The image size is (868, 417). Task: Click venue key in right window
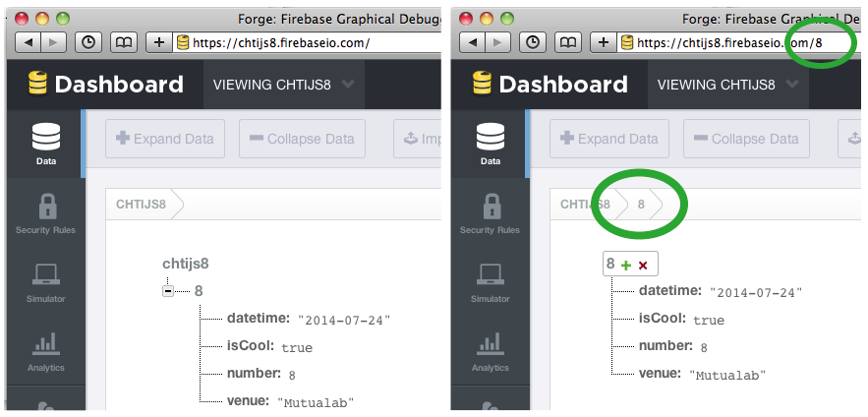[x=660, y=374]
